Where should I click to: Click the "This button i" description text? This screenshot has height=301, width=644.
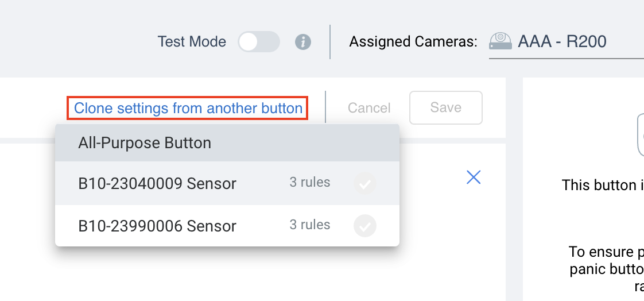603,185
